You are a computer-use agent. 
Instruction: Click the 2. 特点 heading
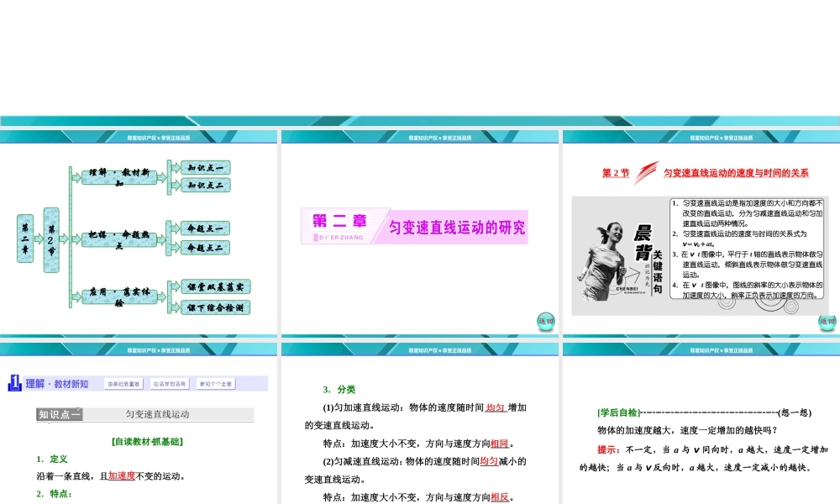click(54, 494)
